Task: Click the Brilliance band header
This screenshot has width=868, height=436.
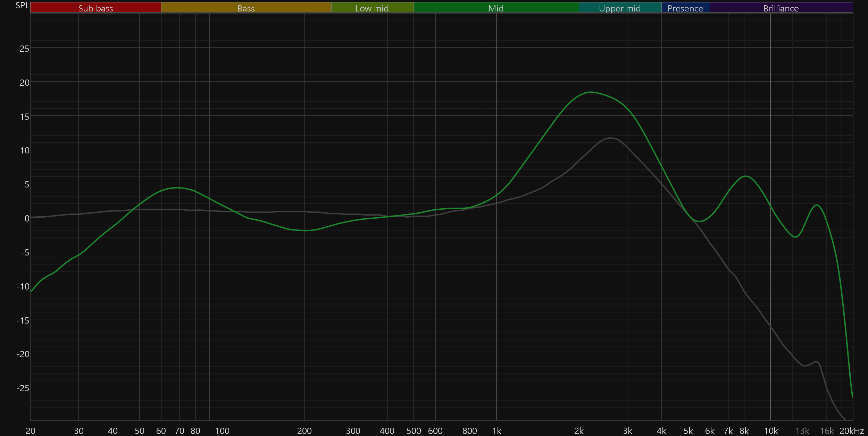Action: coord(781,8)
